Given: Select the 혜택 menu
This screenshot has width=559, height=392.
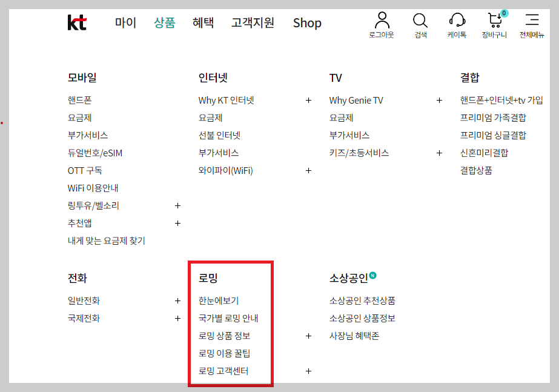Looking at the screenshot, I should [203, 22].
